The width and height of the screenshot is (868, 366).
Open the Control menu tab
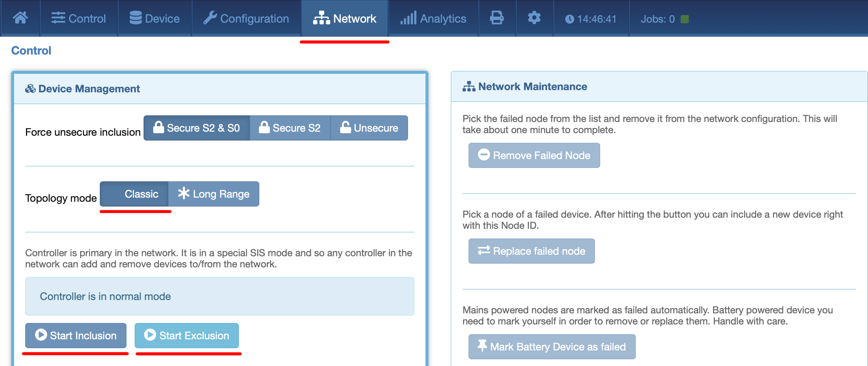[79, 18]
